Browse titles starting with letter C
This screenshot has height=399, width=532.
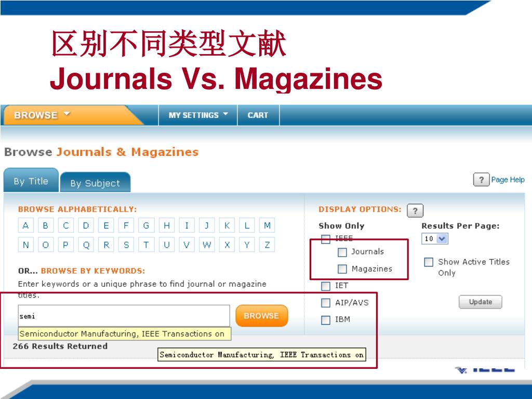(x=66, y=225)
